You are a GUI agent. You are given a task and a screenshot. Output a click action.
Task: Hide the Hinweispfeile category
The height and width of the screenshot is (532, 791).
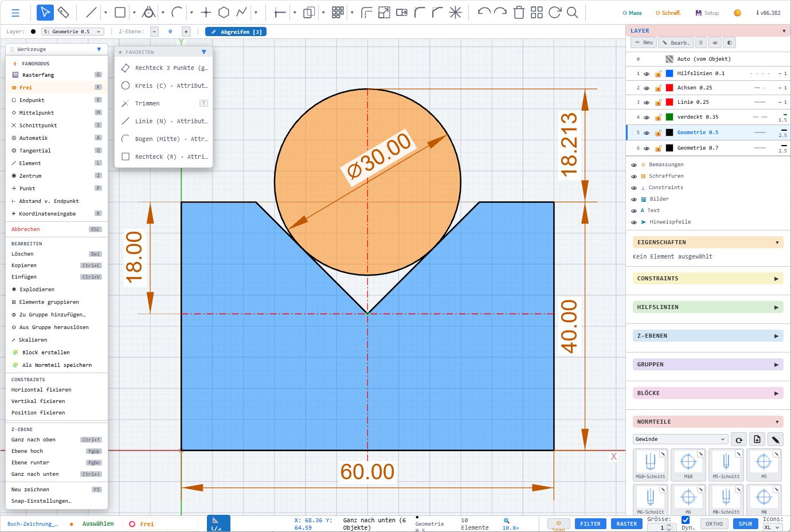point(634,222)
